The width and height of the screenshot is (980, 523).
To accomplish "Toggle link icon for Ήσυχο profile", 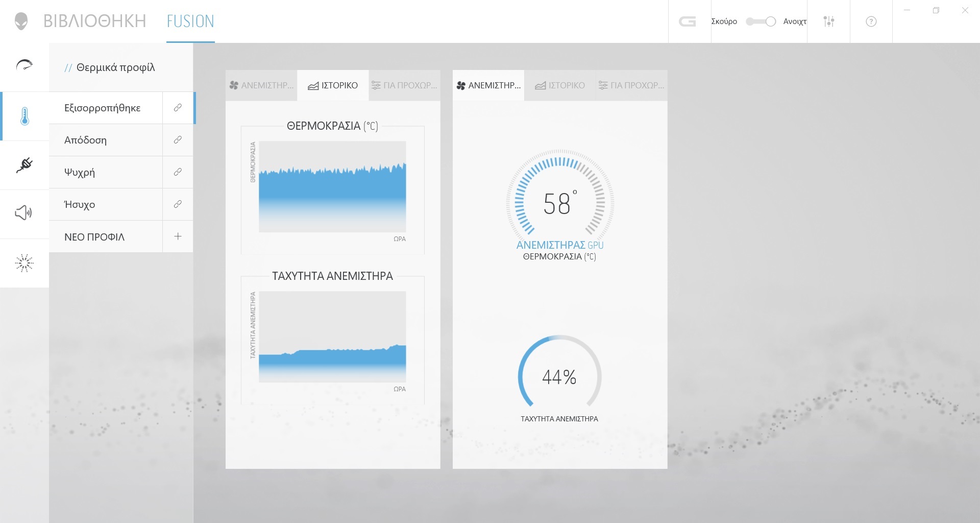I will pos(178,204).
